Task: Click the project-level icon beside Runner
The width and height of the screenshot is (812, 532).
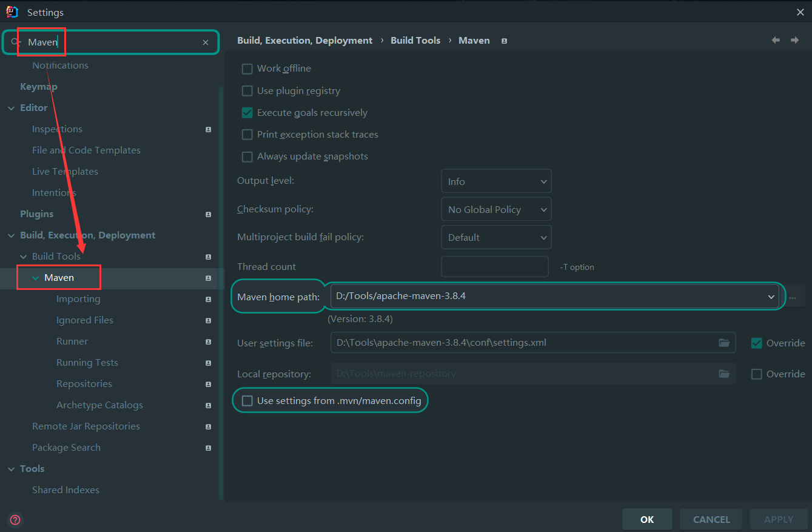Action: pyautogui.click(x=208, y=342)
